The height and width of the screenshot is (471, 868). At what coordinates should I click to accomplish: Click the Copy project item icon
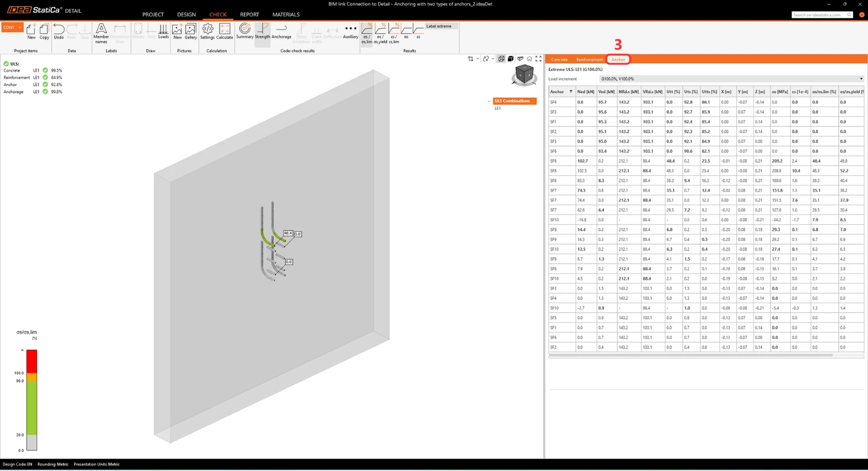coord(44,31)
